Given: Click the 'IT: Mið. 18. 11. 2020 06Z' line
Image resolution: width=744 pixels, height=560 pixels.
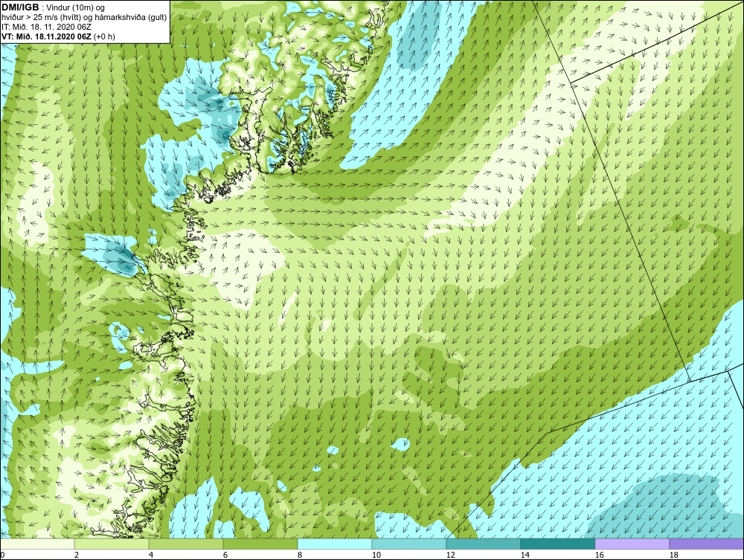Looking at the screenshot, I should pyautogui.click(x=46, y=27).
